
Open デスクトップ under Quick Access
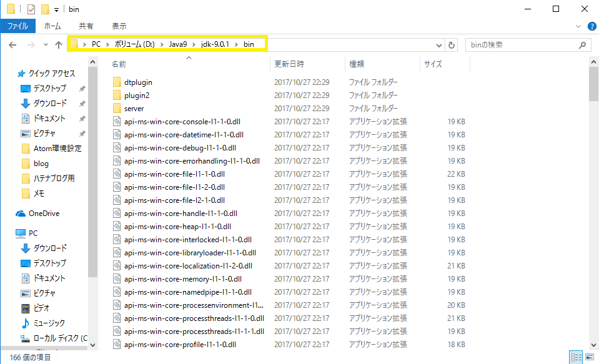point(49,89)
